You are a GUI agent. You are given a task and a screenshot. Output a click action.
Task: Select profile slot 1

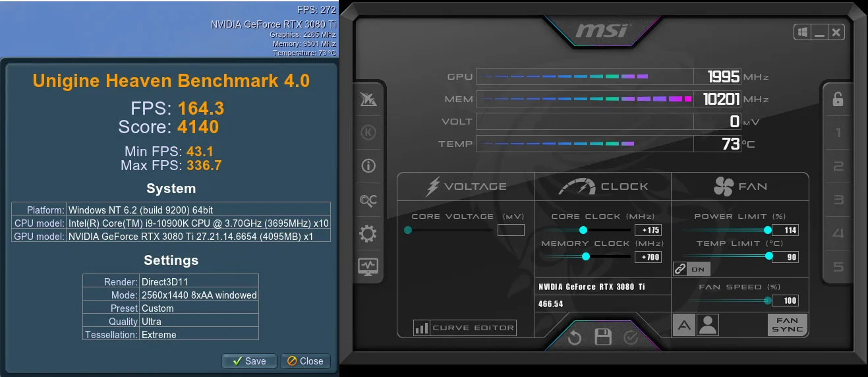click(x=838, y=133)
